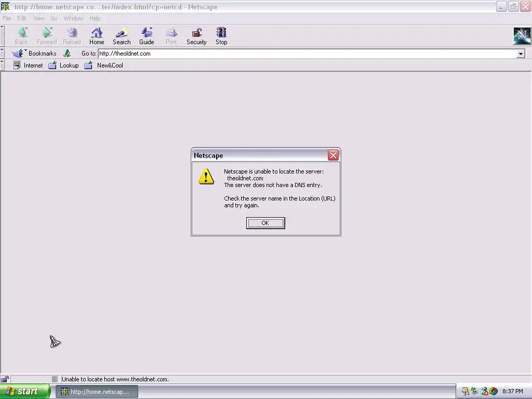This screenshot has height=399, width=532.
Task: Reload the page with Reload icon
Action: (72, 36)
